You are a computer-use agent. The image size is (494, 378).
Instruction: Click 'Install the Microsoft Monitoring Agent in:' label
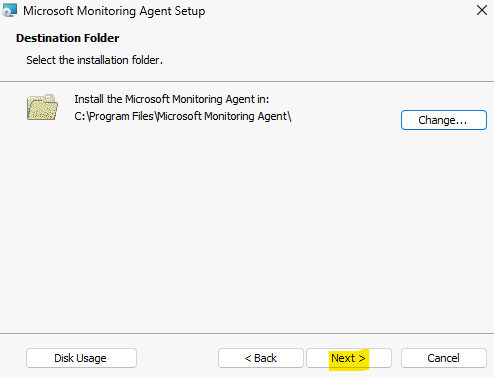point(172,99)
